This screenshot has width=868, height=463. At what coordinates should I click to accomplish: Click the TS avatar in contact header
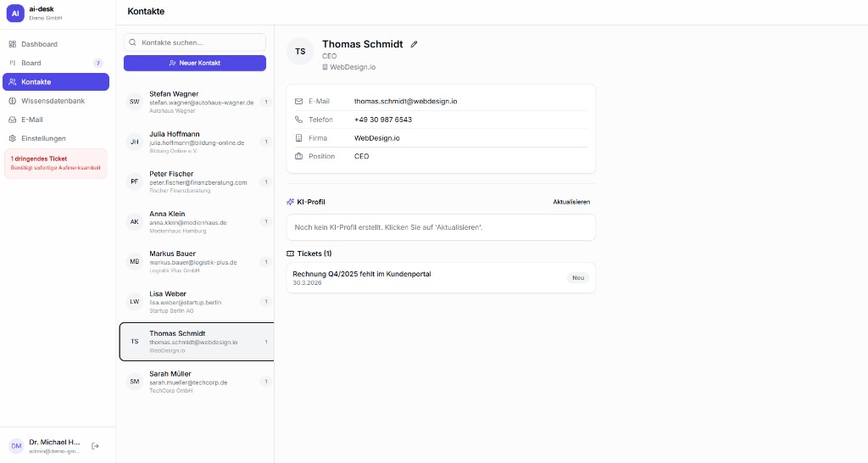point(299,51)
